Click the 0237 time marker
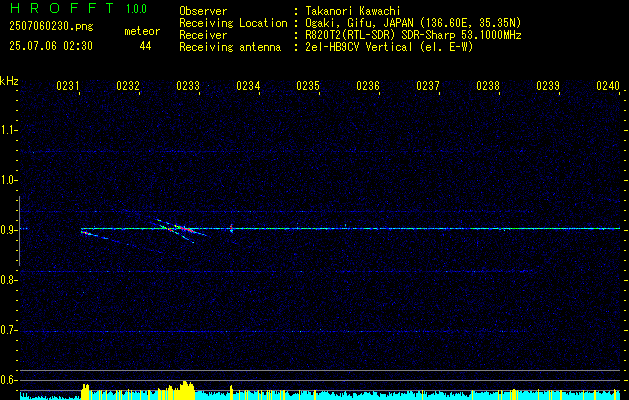The width and height of the screenshot is (629, 400). coord(428,86)
